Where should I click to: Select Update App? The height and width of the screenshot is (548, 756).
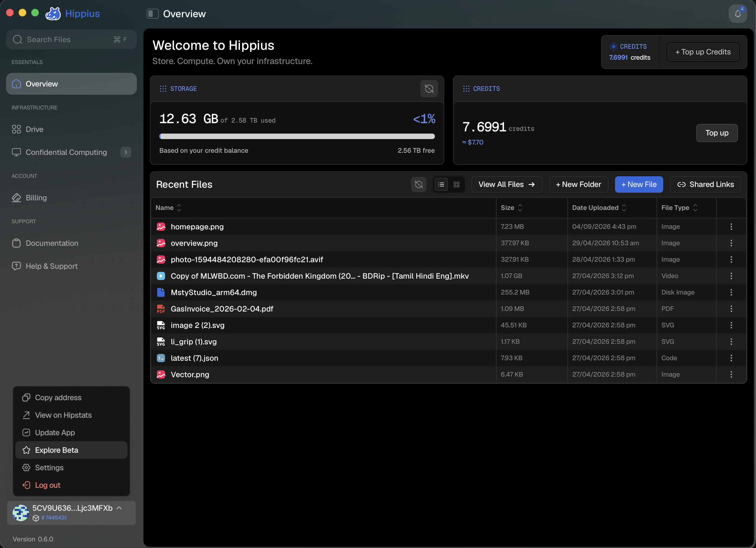[71, 432]
